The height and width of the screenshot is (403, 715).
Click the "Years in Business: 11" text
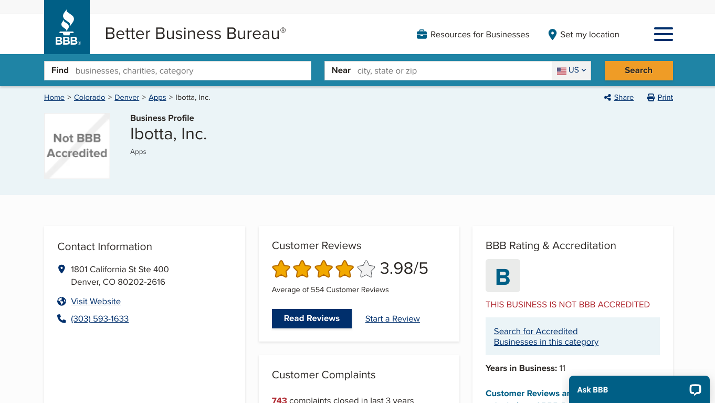coord(526,368)
